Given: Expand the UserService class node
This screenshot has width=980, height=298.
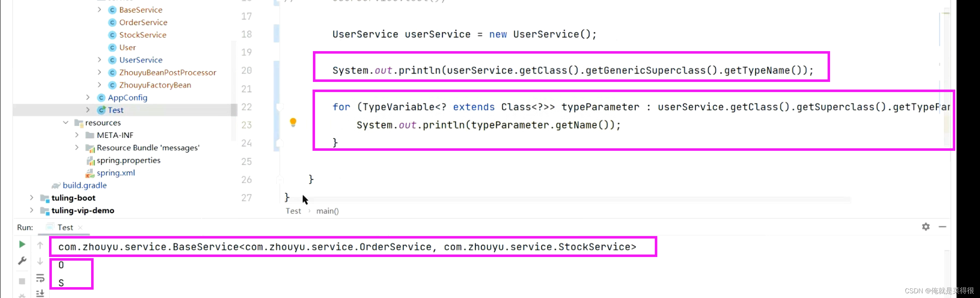Looking at the screenshot, I should (99, 60).
